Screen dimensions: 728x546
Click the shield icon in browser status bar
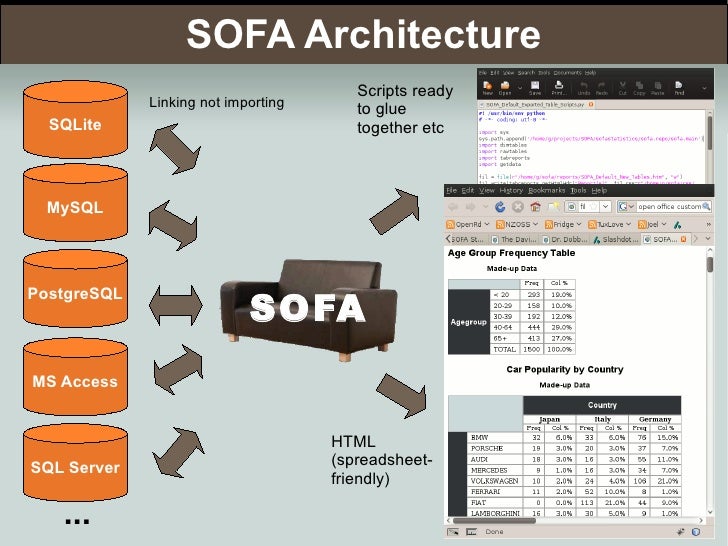pyautogui.click(x=696, y=532)
